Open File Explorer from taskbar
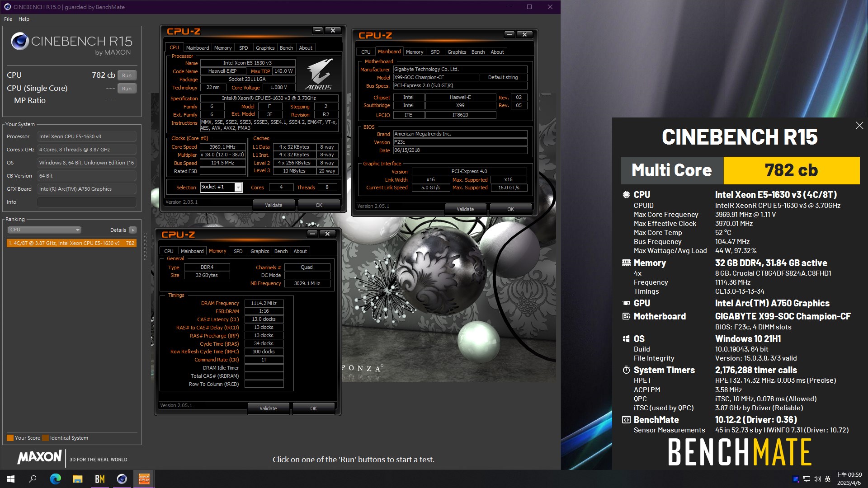868x488 pixels. pos(78,479)
